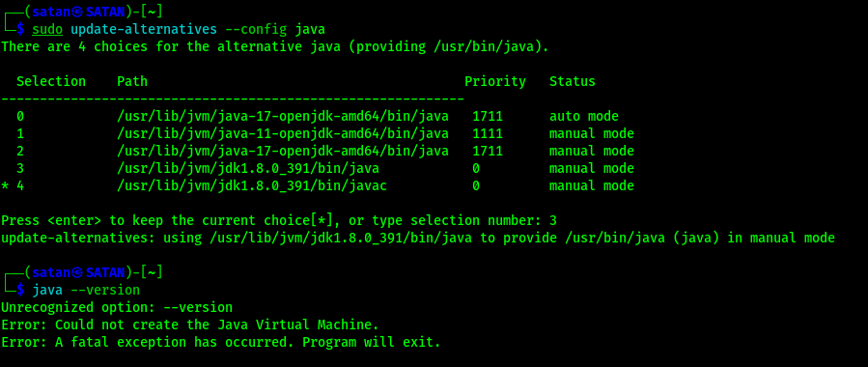
Task: Click the auto mode status text
Action: (584, 117)
